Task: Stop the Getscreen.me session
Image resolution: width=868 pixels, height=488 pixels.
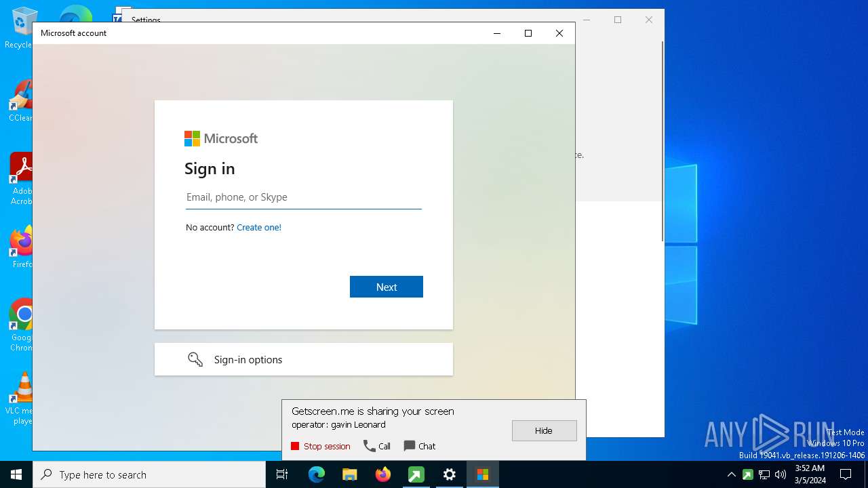Action: [x=321, y=446]
